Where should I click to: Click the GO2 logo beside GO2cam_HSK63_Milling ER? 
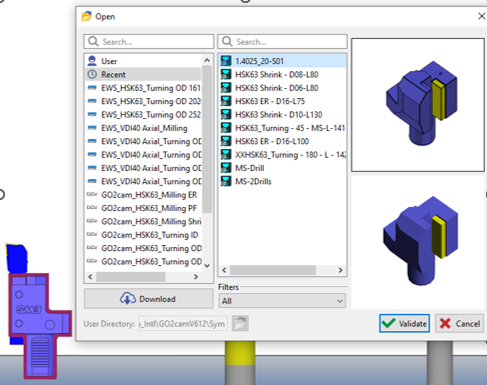pyautogui.click(x=92, y=194)
